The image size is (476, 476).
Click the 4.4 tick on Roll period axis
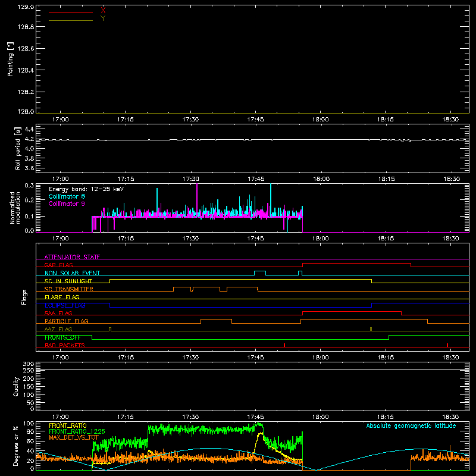click(29, 129)
